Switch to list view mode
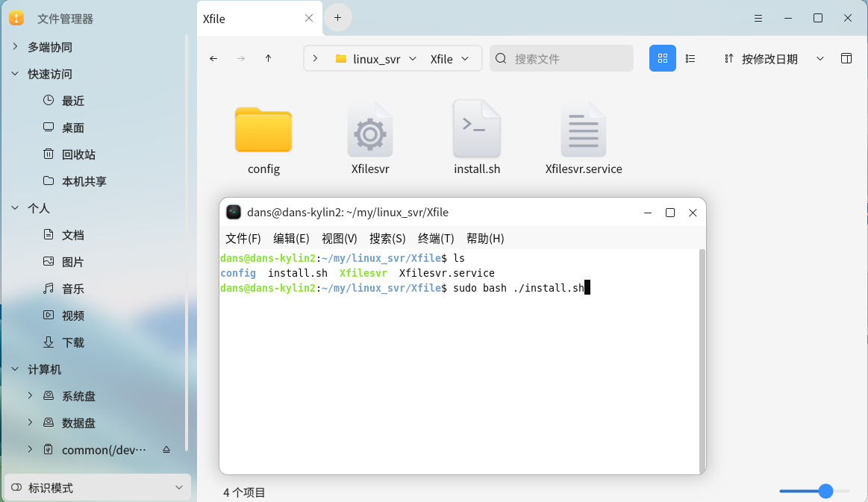Image resolution: width=868 pixels, height=502 pixels. [690, 58]
